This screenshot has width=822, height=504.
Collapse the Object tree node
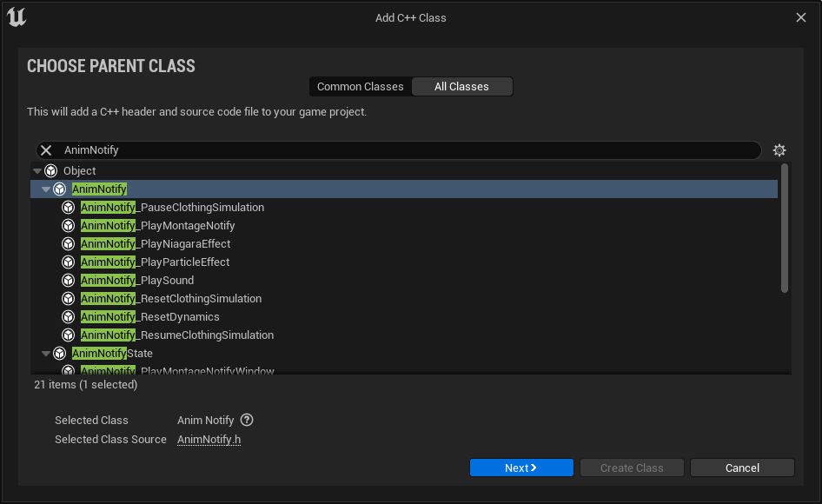[37, 171]
